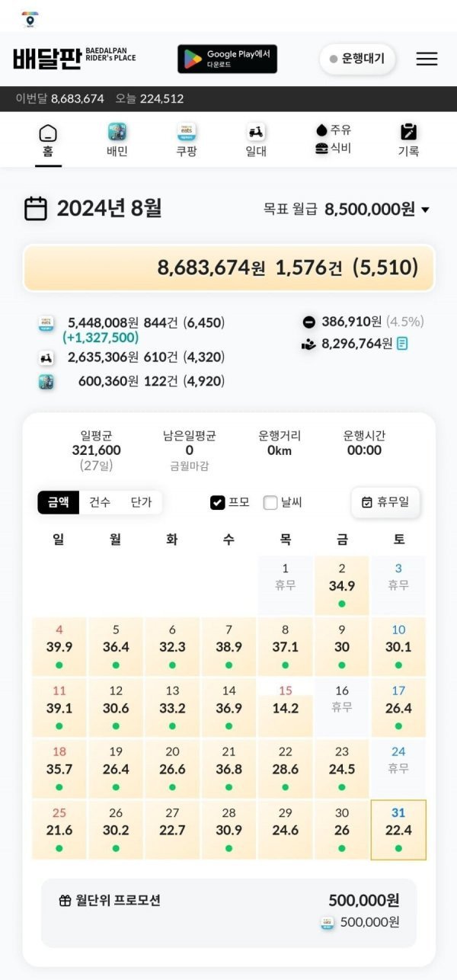Expand the 목표 월급 dropdown arrow
This screenshot has width=457, height=980.
[x=425, y=210]
